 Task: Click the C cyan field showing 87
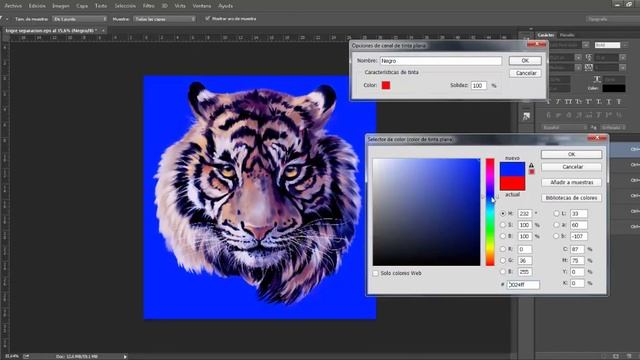(x=577, y=249)
